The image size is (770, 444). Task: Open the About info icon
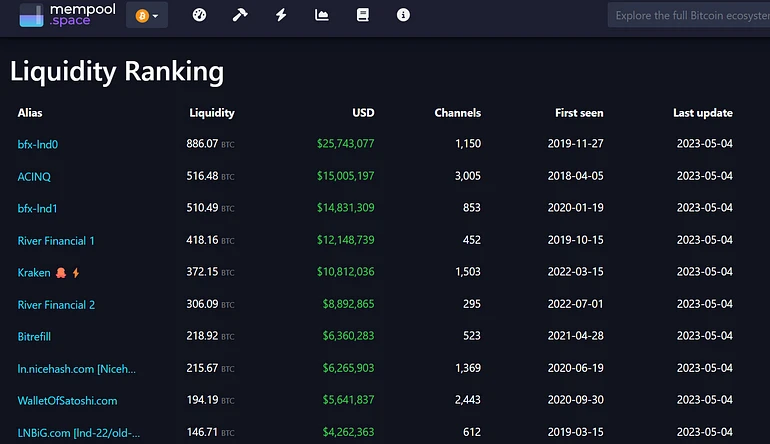[x=403, y=16]
